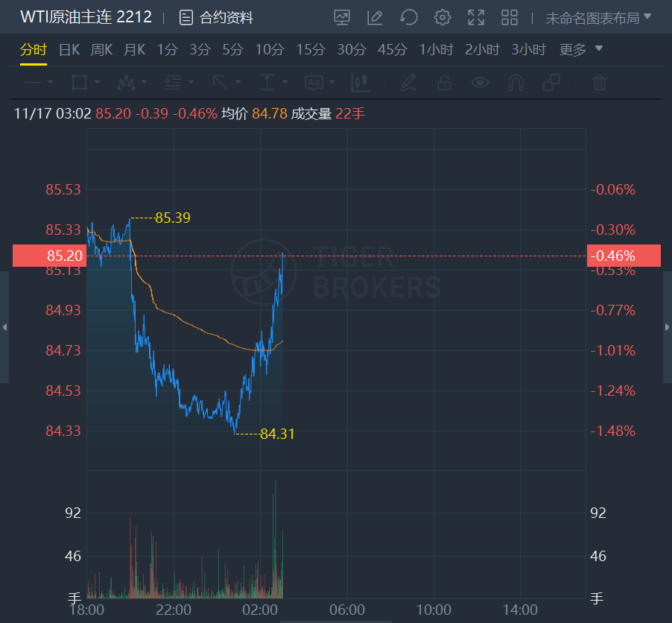Toggle the lock drawings icon
The image size is (672, 623).
444,82
